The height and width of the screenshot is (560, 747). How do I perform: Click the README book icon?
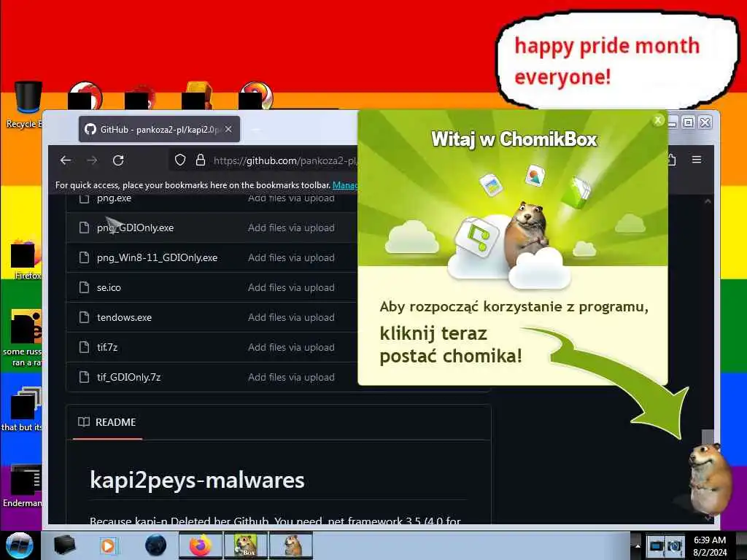coord(84,422)
